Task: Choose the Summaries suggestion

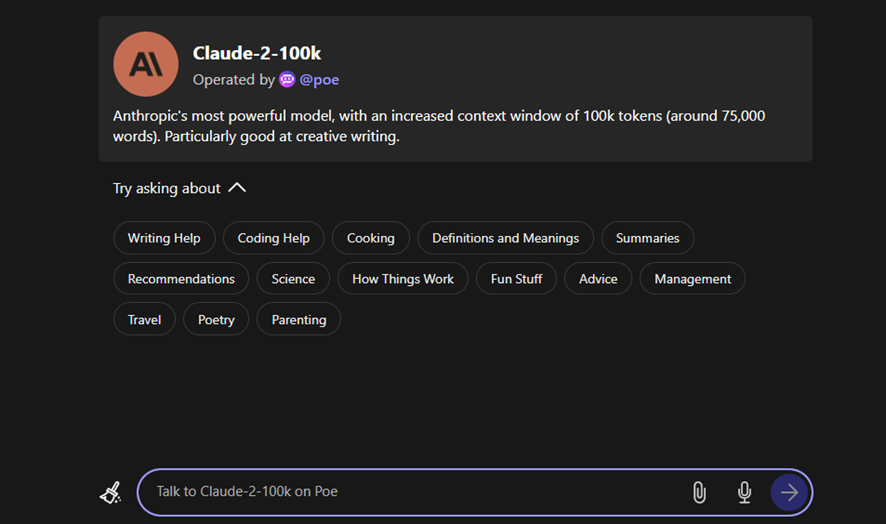Action: pyautogui.click(x=648, y=238)
